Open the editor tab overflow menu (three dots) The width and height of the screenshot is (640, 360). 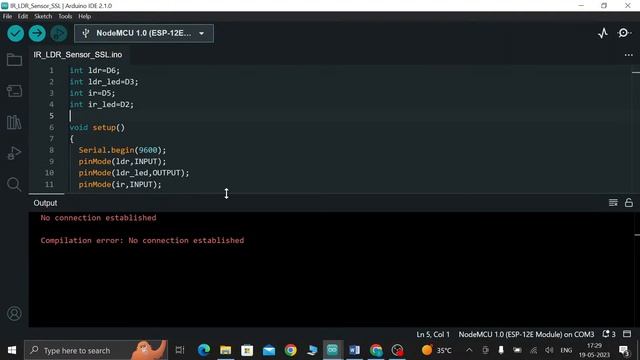[x=629, y=55]
